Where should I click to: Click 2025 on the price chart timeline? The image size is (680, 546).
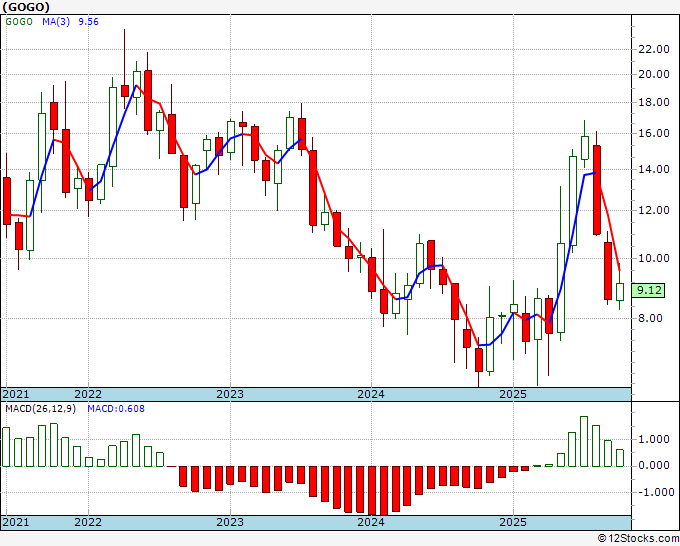[513, 394]
